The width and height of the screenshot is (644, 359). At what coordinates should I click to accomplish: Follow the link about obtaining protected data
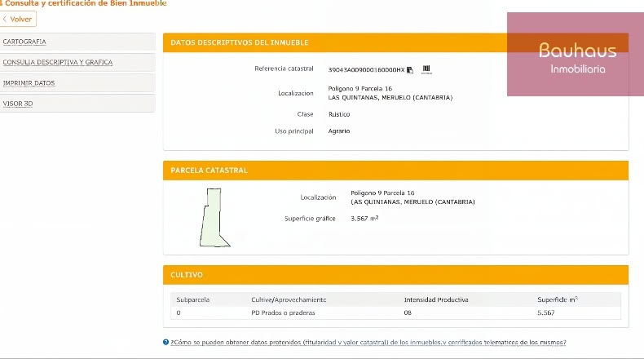tap(368, 342)
